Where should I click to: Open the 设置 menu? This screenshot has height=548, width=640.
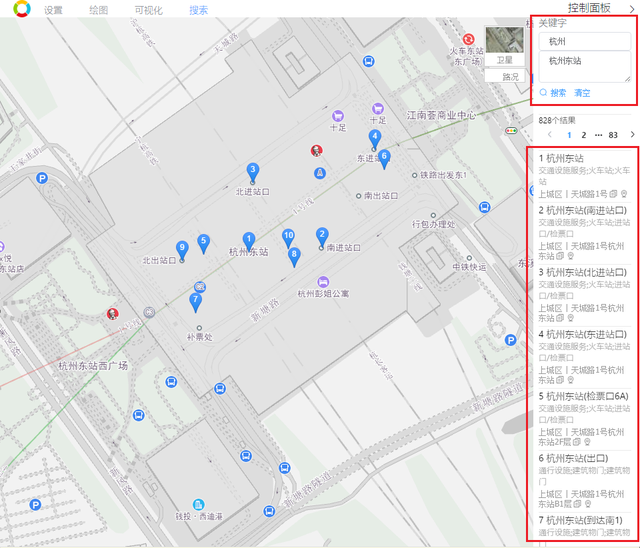pos(53,10)
